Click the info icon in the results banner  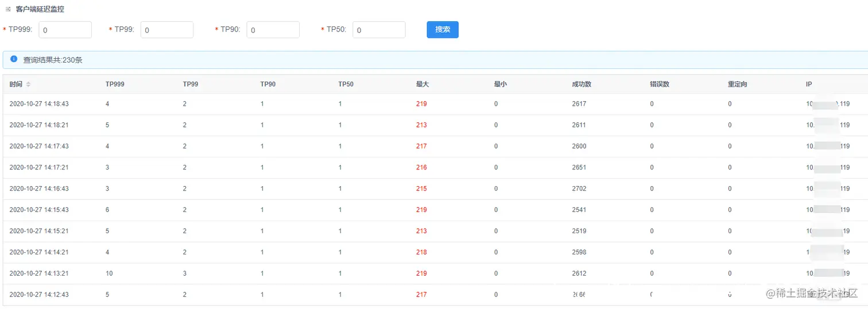coord(14,59)
